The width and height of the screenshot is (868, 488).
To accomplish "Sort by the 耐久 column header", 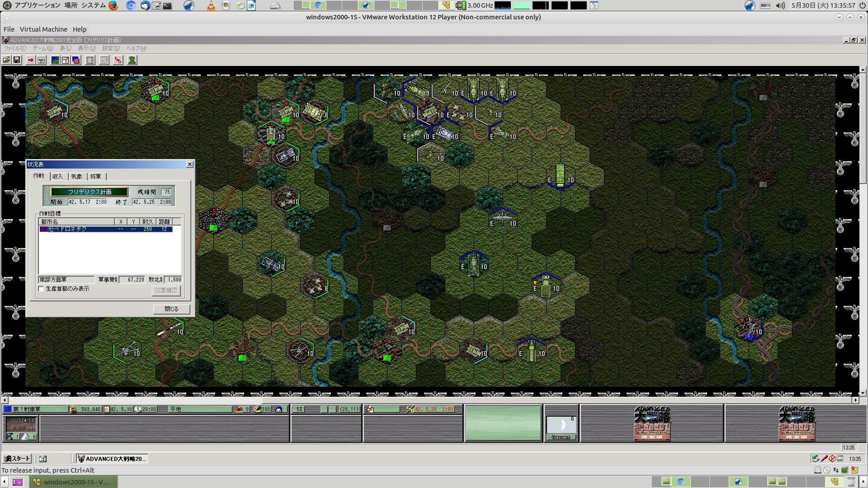I will [x=148, y=222].
